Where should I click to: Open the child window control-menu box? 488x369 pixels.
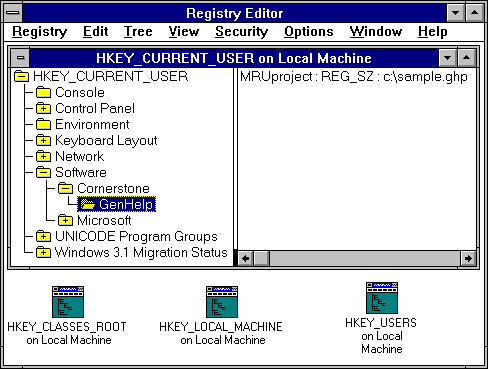click(20, 58)
